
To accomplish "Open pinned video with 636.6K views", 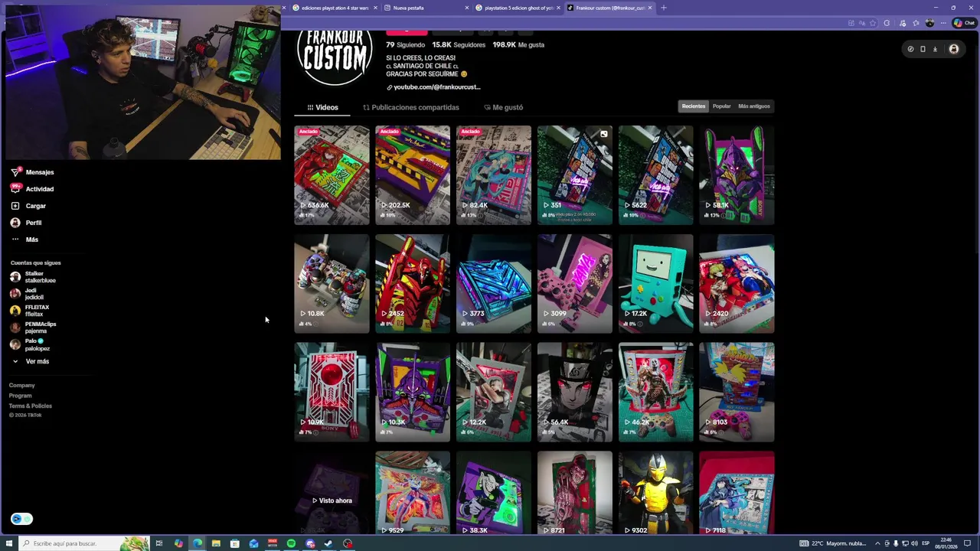I will pyautogui.click(x=332, y=175).
